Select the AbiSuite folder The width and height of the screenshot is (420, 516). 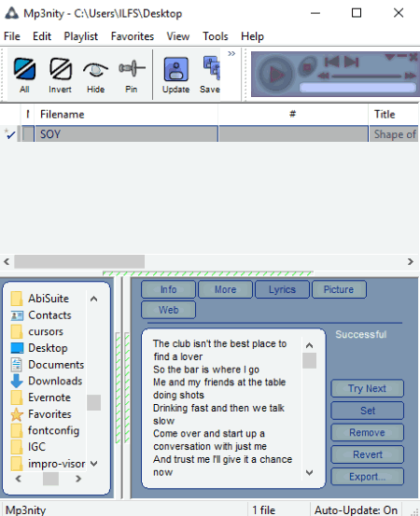coord(40,299)
